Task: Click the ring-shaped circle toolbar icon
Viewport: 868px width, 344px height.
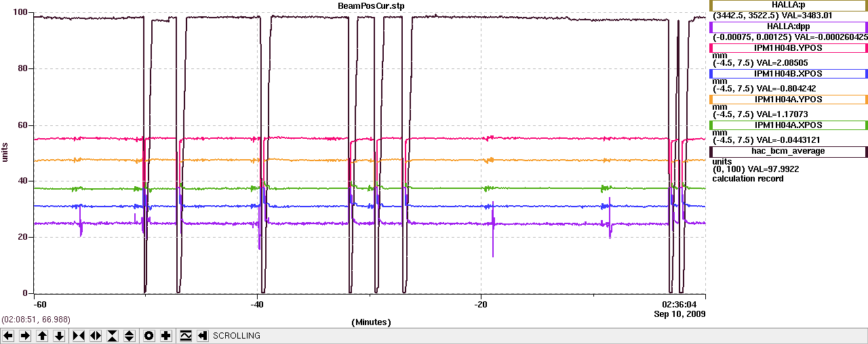Action: pyautogui.click(x=149, y=336)
